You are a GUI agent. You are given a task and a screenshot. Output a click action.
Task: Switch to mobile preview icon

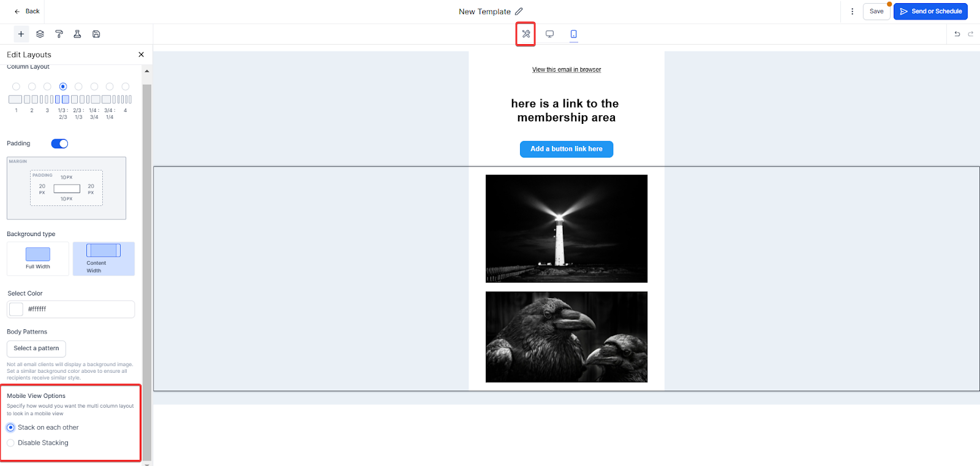tap(573, 34)
